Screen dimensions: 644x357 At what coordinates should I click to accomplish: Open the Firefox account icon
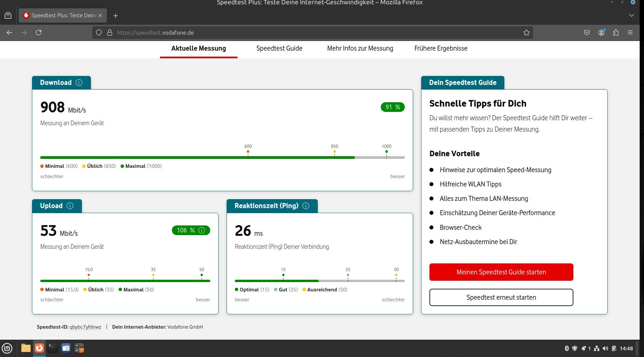[x=601, y=33]
